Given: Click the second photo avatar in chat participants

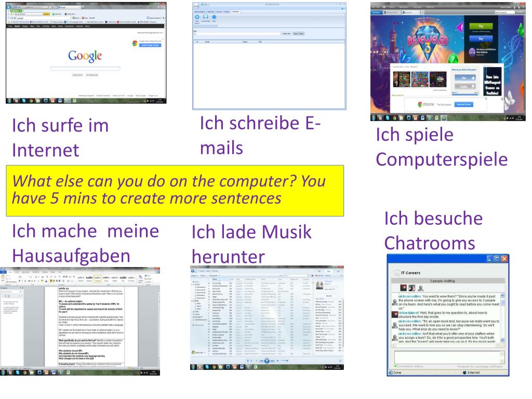Looking at the screenshot, I should point(412,288).
